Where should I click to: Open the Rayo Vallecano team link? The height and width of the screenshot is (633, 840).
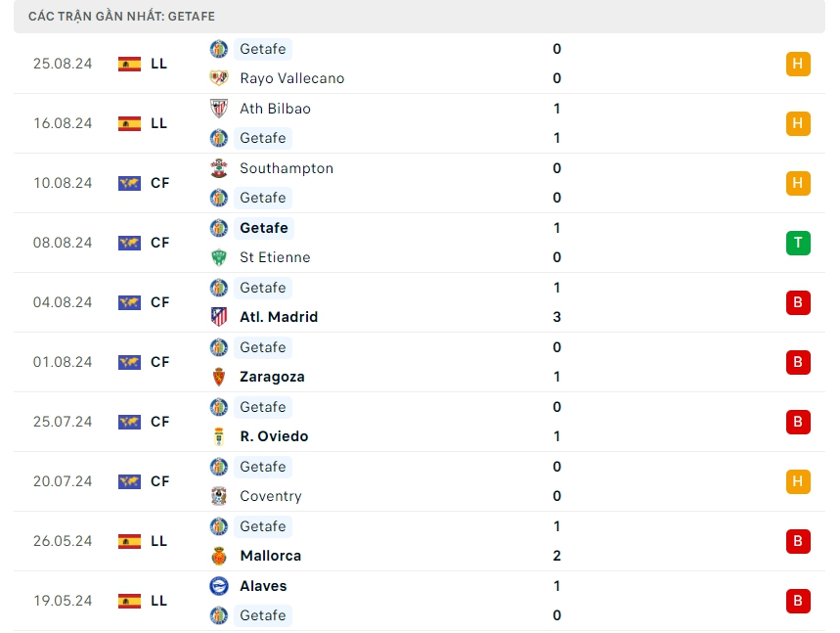291,78
